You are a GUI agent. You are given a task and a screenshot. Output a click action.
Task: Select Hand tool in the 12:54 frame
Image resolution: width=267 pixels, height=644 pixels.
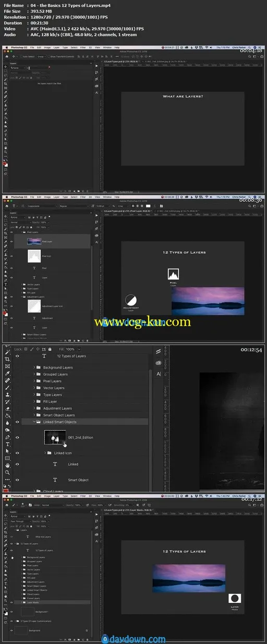pyautogui.click(x=7, y=466)
